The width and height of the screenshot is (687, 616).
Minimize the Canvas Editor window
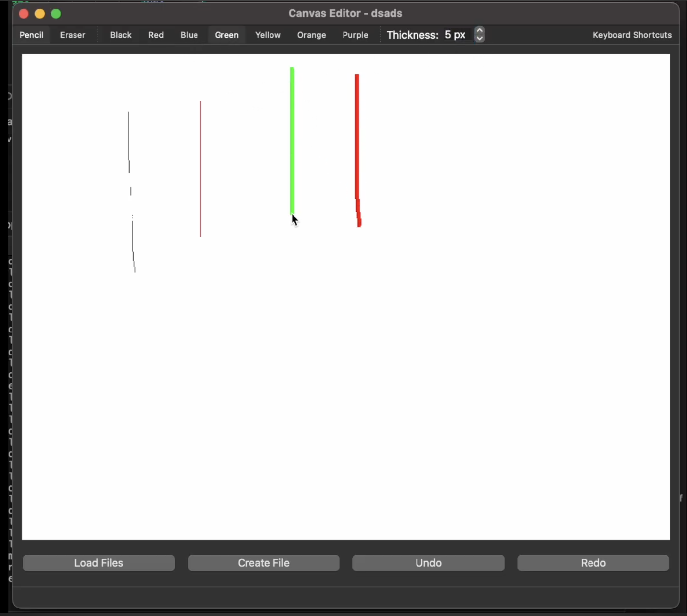39,14
